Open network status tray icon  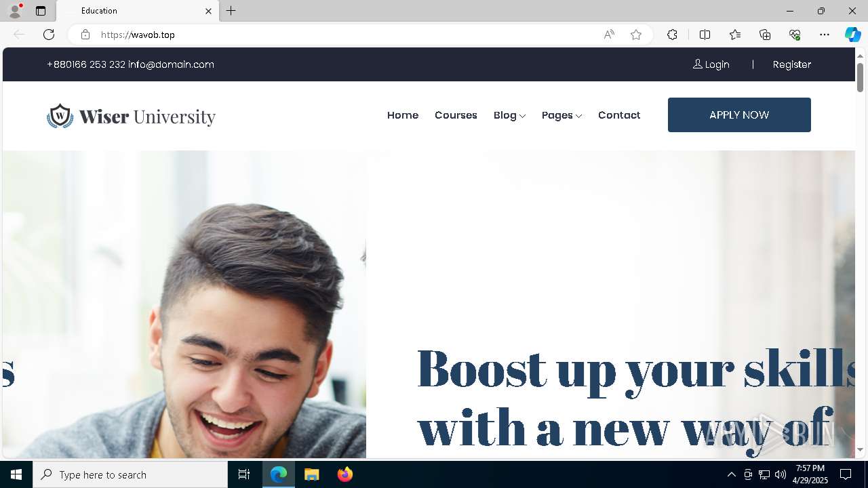click(764, 474)
